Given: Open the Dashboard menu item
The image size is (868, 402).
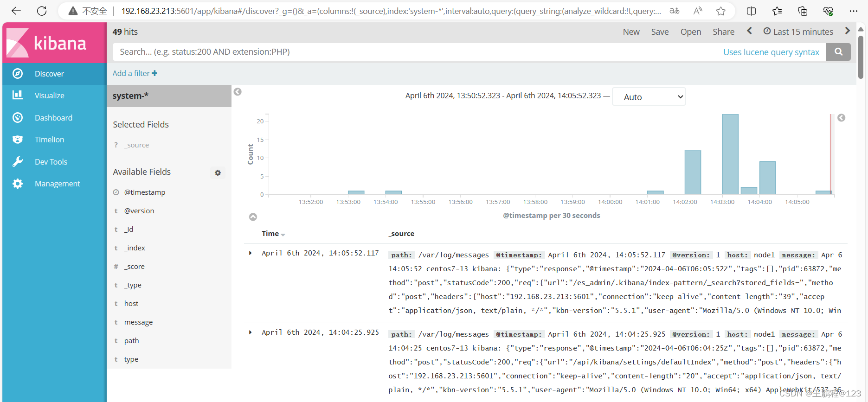Looking at the screenshot, I should click(54, 117).
